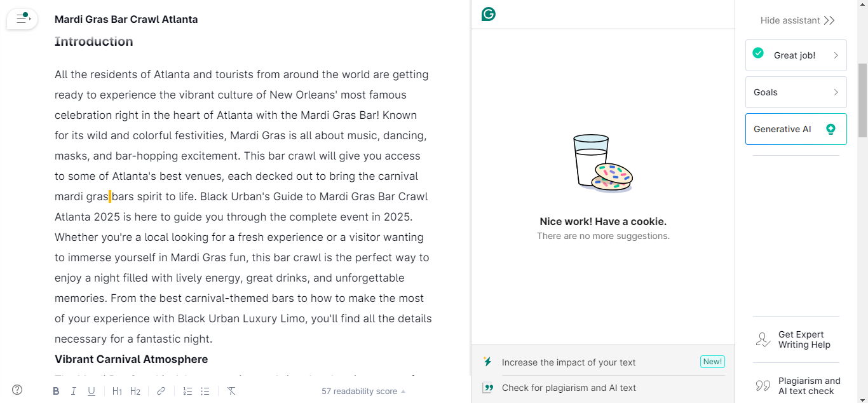Toggle underline formatting
The image size is (868, 403).
click(x=92, y=391)
